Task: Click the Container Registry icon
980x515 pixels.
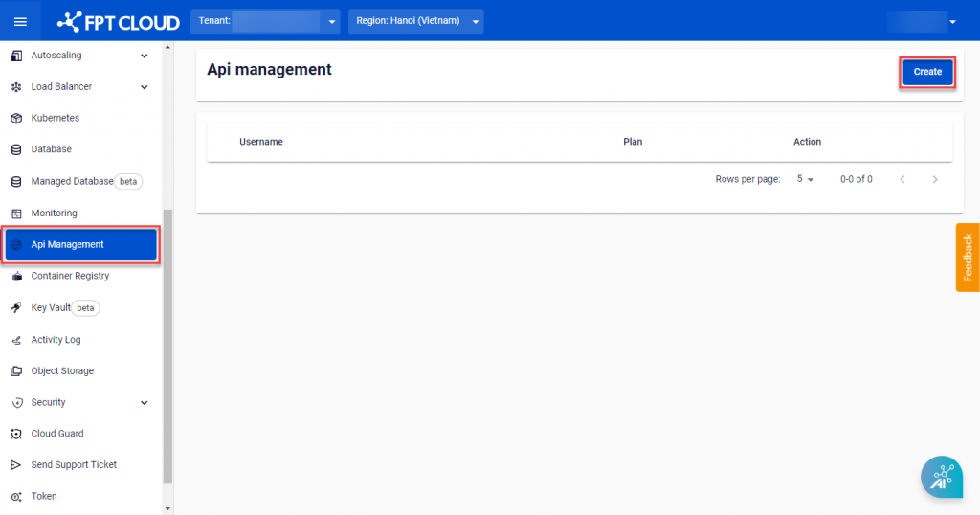Action: [15, 276]
